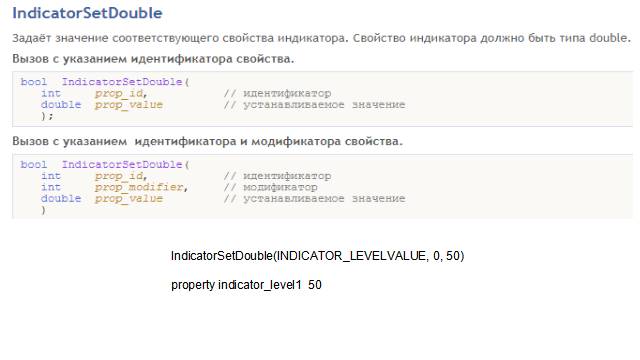Screen dimensions: 640x360
Task: Click IndicatorSetDouble function name in first code block
Action: click(122, 82)
